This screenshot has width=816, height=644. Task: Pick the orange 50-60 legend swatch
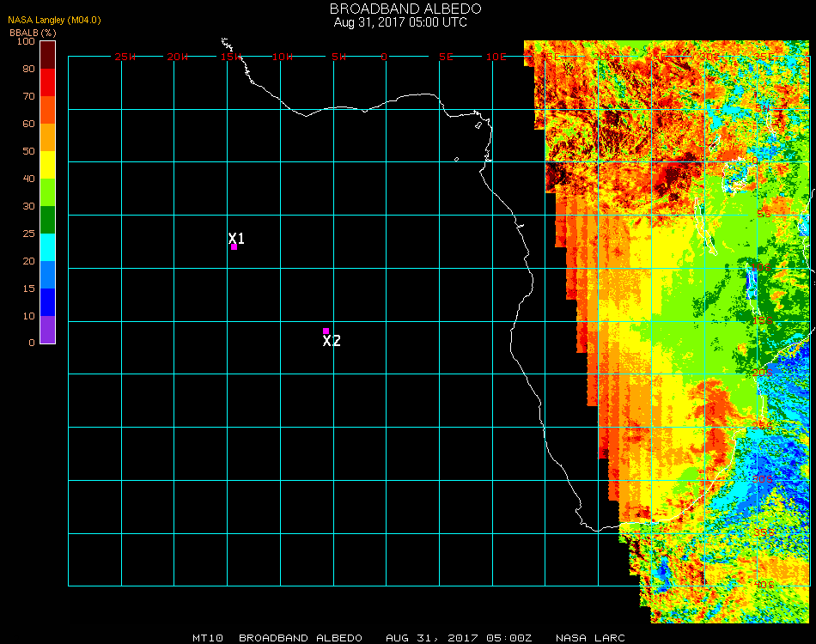(x=48, y=137)
